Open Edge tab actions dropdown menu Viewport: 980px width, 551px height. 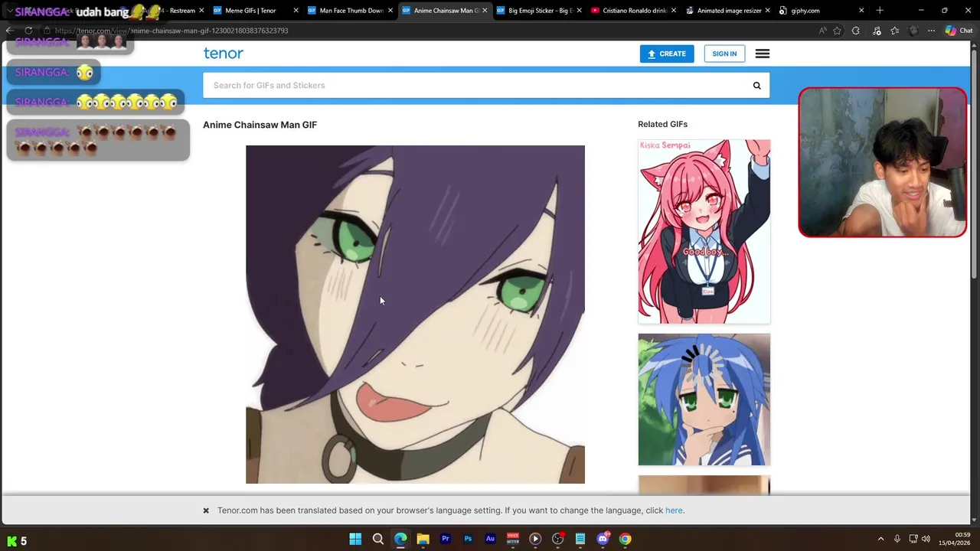tap(9, 11)
